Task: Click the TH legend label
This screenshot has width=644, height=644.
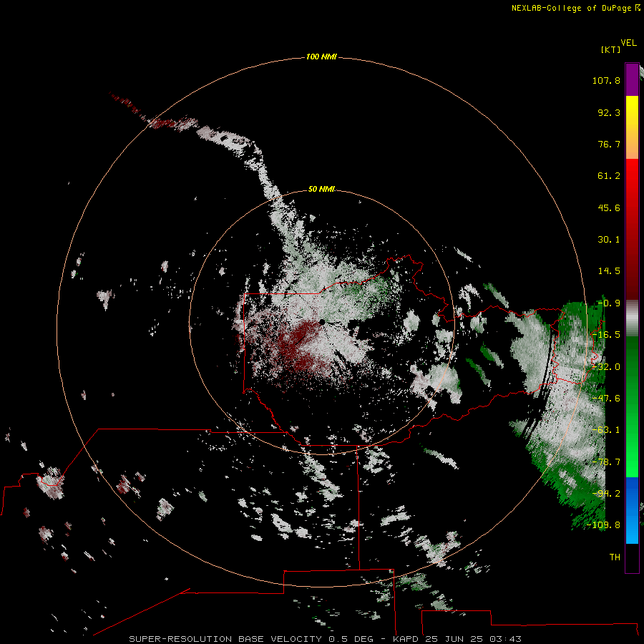Action: coord(615,557)
